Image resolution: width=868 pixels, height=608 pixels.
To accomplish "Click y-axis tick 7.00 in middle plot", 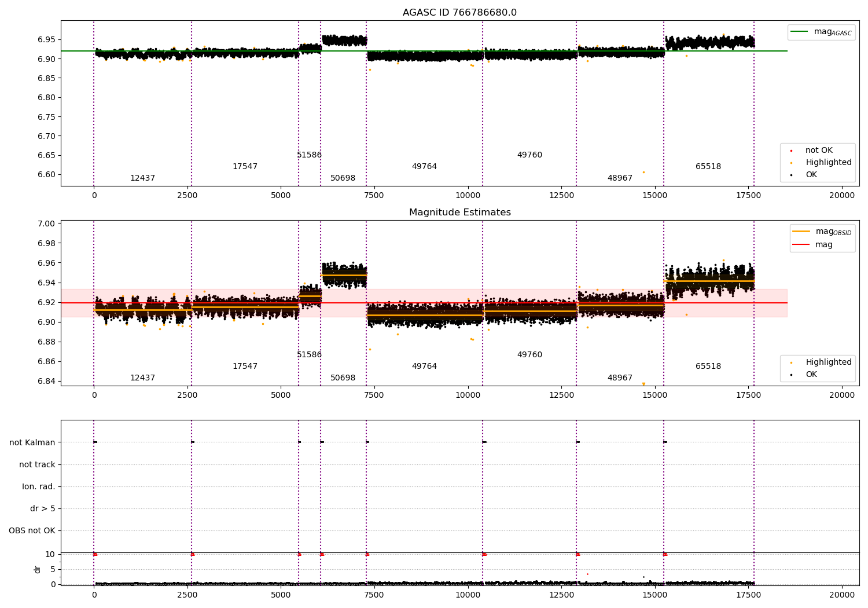I will pyautogui.click(x=46, y=224).
